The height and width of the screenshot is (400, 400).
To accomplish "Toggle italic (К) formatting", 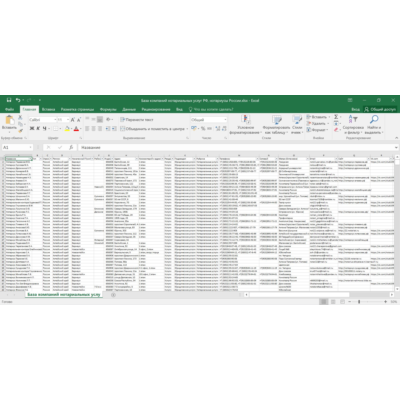I will pos(38,129).
